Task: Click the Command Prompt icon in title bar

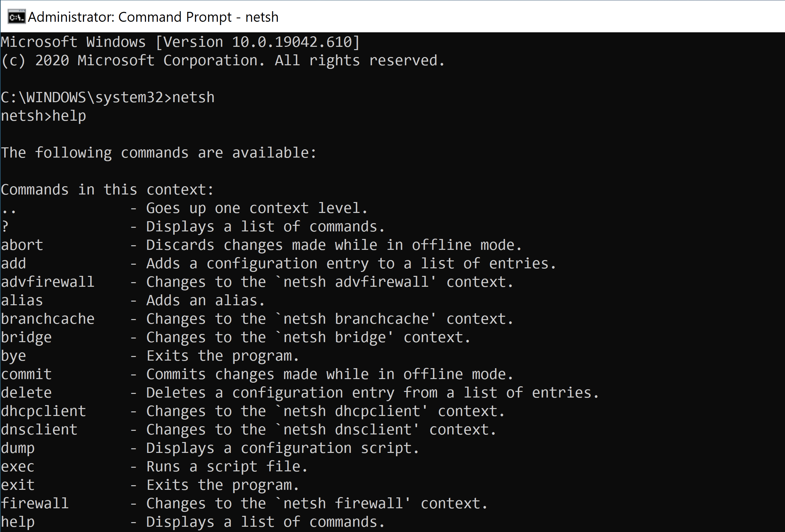Action: coord(16,17)
